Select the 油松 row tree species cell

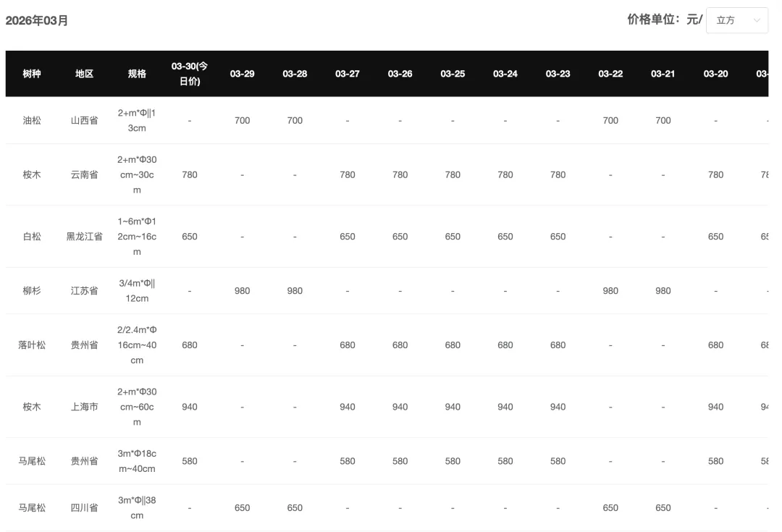32,121
